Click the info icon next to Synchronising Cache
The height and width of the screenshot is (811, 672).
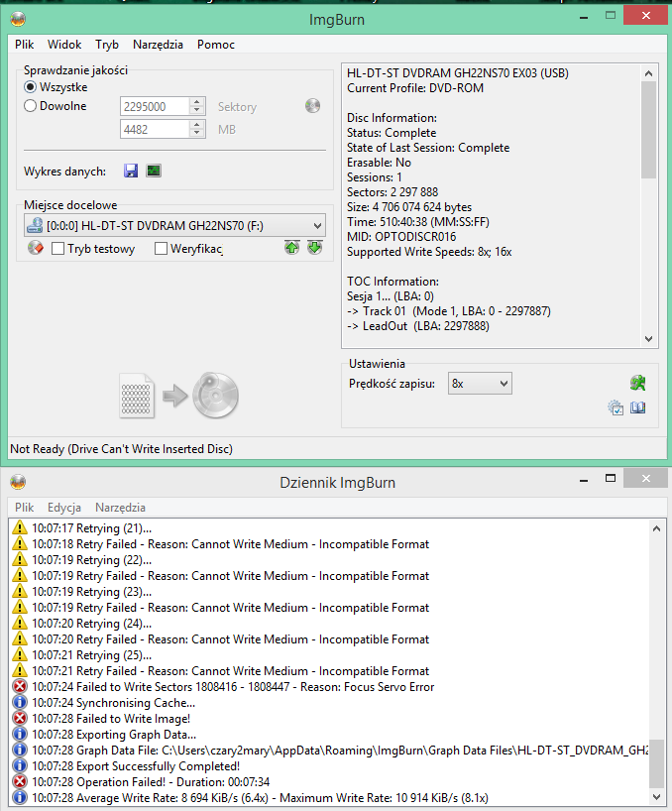19,703
